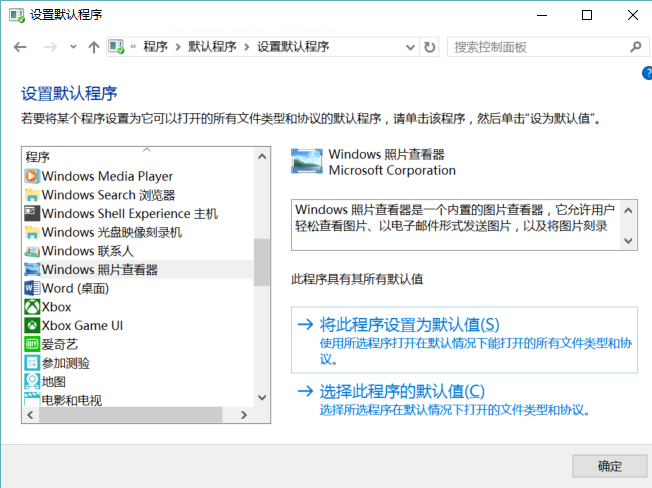Click the Windows Shell Experience 主机 icon
This screenshot has height=488, width=652.
(x=32, y=213)
